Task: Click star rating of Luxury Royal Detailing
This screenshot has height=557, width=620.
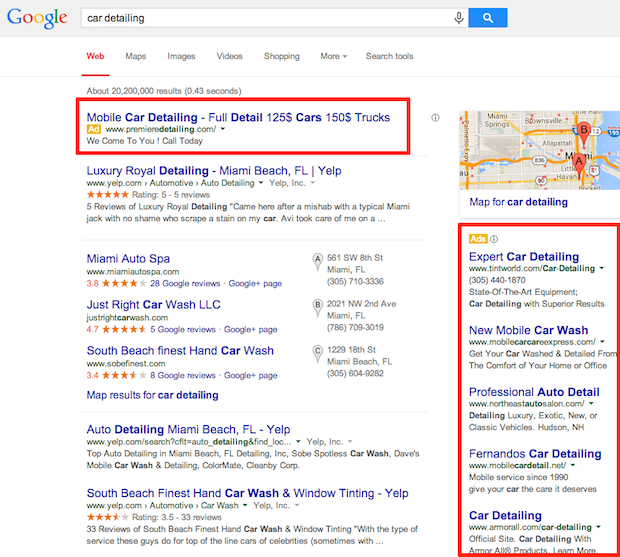Action: 108,194
